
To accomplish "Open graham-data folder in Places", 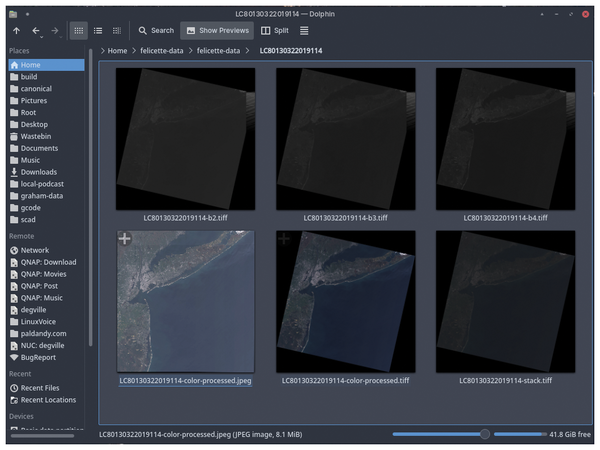I will click(x=46, y=196).
